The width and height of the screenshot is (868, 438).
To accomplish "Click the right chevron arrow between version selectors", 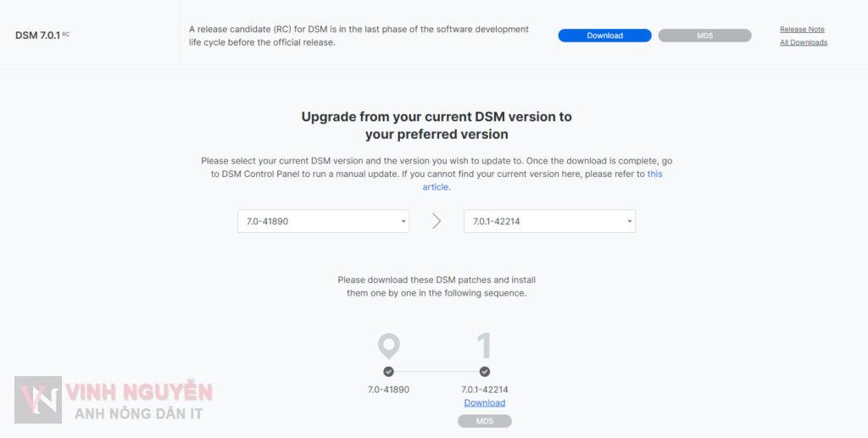I will click(437, 221).
